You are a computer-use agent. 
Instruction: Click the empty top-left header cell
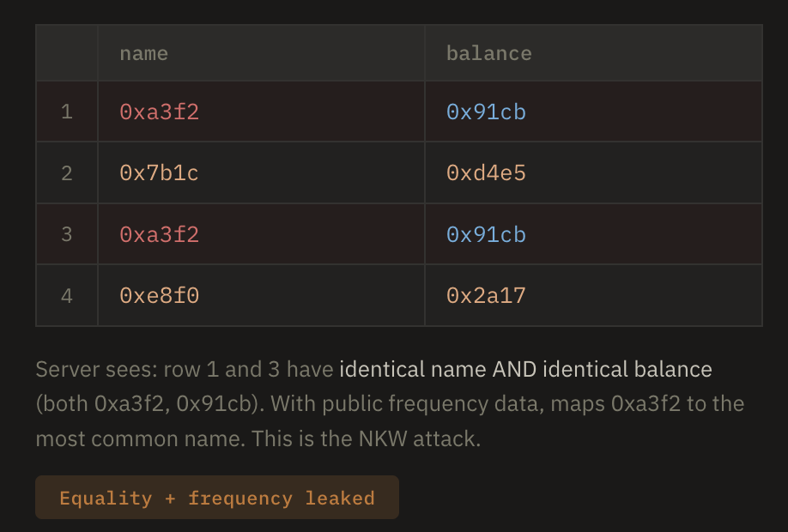tap(67, 53)
